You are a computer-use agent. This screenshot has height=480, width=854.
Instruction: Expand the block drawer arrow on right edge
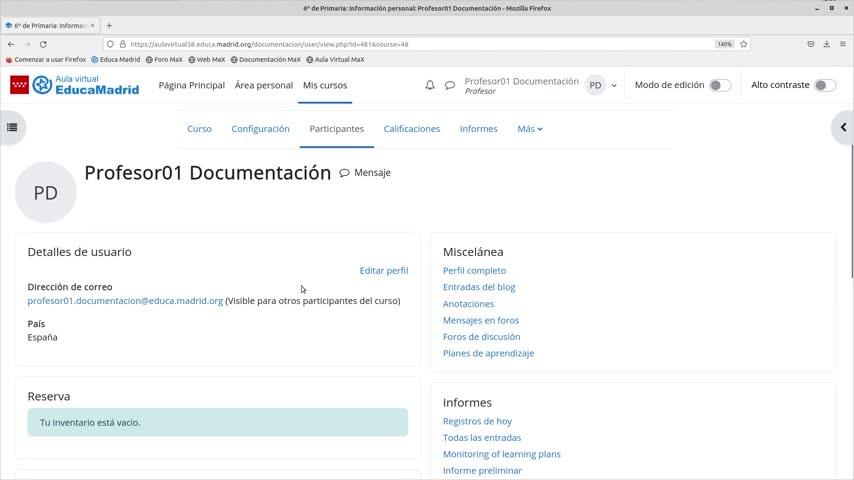[843, 127]
